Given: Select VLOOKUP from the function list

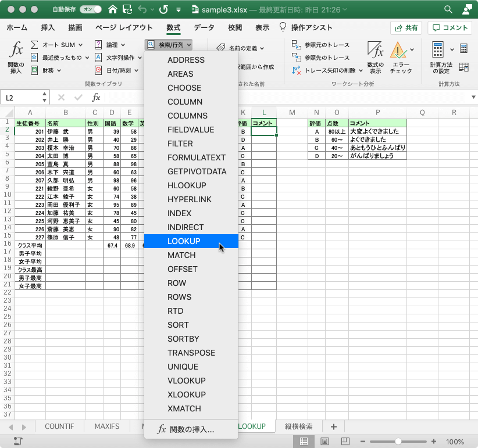Looking at the screenshot, I should tap(191, 381).
